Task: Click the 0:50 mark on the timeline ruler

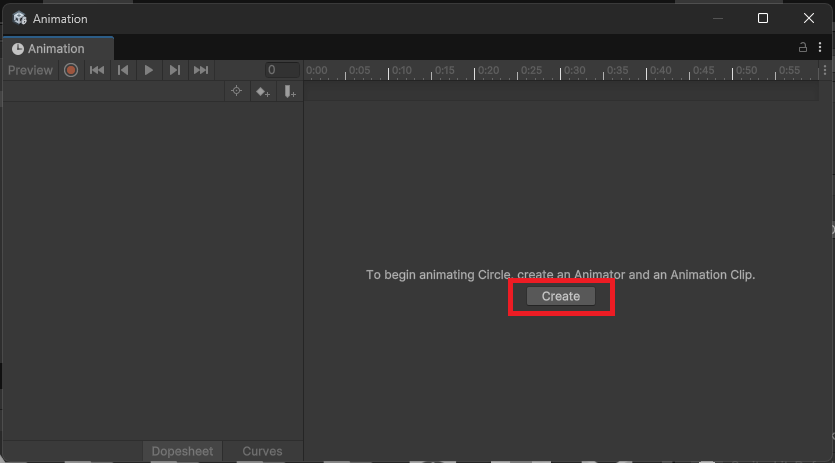Action: [x=746, y=70]
